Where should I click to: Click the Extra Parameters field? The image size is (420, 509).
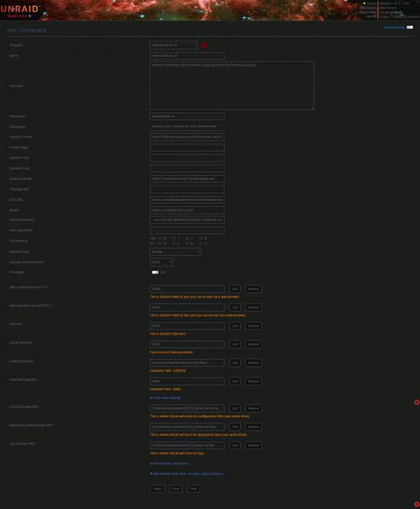[x=187, y=220]
